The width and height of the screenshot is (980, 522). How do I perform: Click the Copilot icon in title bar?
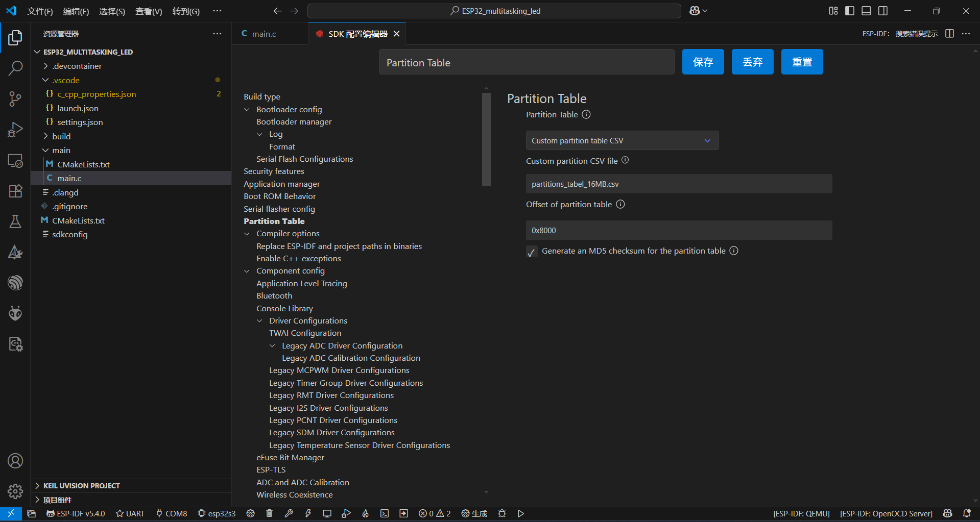pos(695,11)
